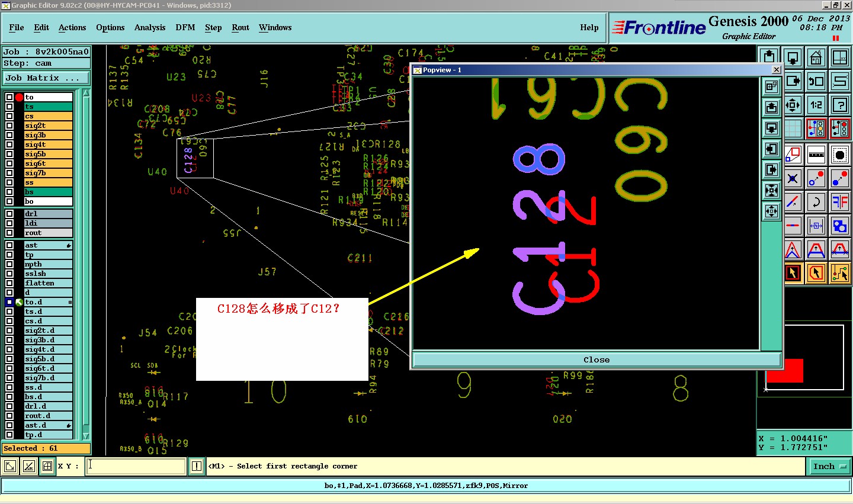
Task: Click the red and blue square zoom-area icon
Action: coord(793,154)
